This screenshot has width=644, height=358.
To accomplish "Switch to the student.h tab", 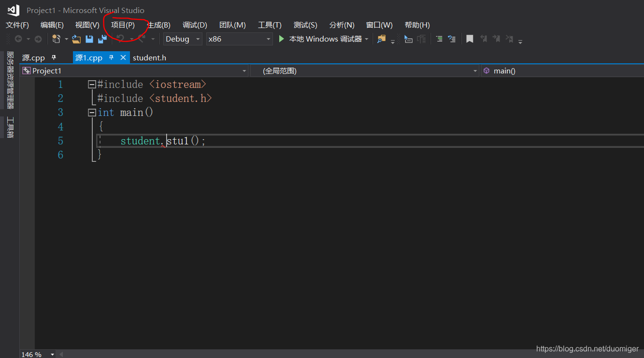I will click(149, 58).
